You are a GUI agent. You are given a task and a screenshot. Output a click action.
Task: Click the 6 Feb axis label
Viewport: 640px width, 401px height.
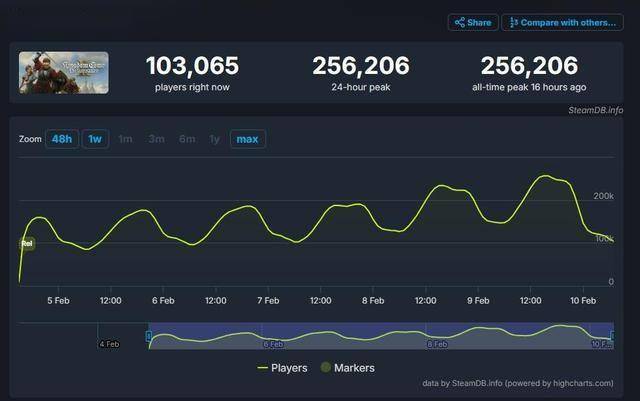click(163, 301)
